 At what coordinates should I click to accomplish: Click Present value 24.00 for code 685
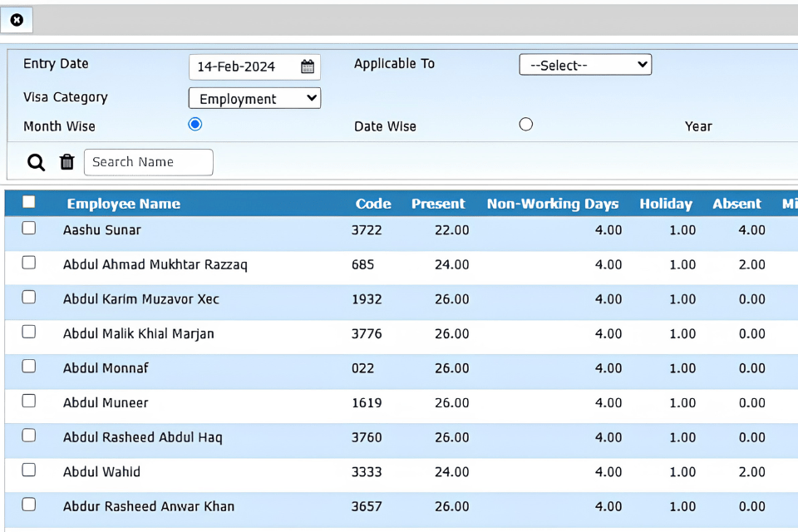pos(452,264)
